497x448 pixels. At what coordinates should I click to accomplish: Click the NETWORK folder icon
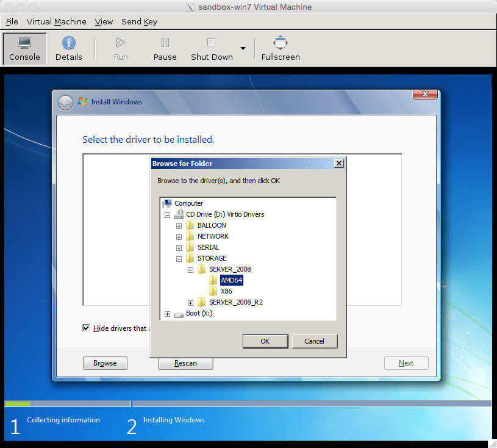190,236
